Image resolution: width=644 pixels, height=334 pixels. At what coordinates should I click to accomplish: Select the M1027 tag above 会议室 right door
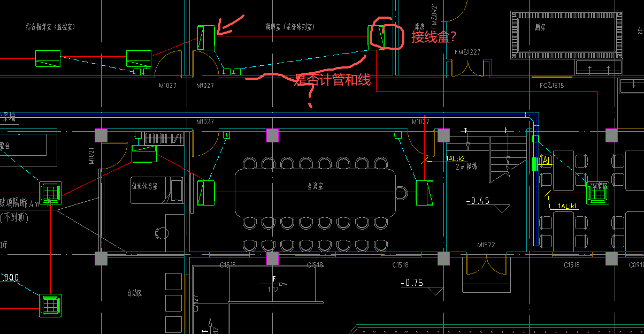421,122
